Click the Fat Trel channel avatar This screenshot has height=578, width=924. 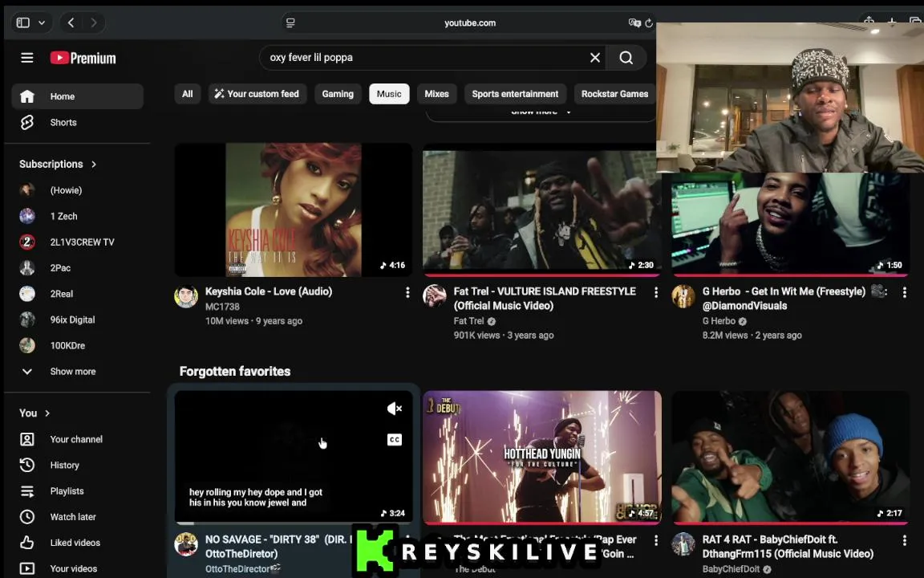click(x=435, y=296)
